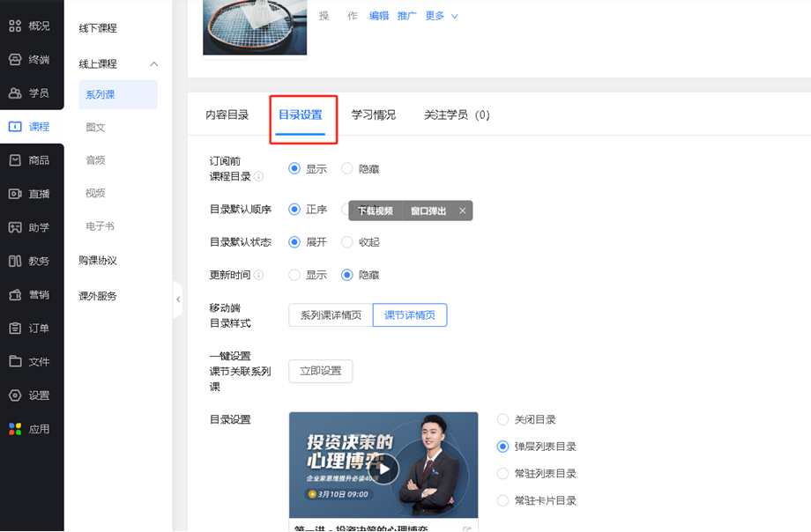The image size is (811, 532).
Task: Select 隐藏 for 订阅前课程目录
Action: (x=347, y=168)
